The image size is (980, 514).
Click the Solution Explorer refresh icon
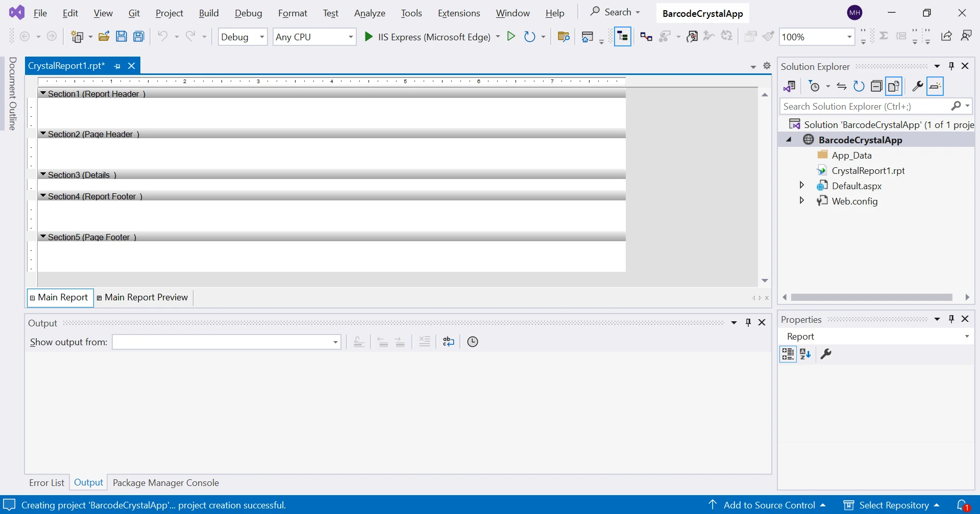tap(859, 86)
